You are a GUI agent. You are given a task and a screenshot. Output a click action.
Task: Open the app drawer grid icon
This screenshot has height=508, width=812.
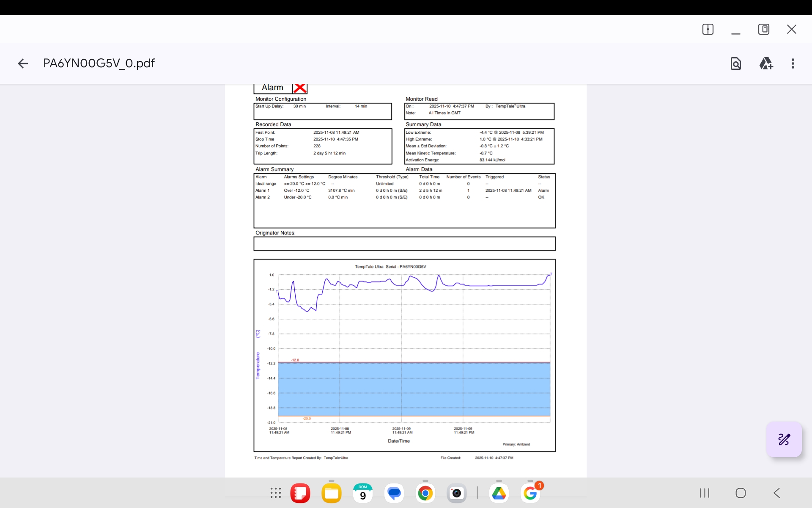click(275, 493)
